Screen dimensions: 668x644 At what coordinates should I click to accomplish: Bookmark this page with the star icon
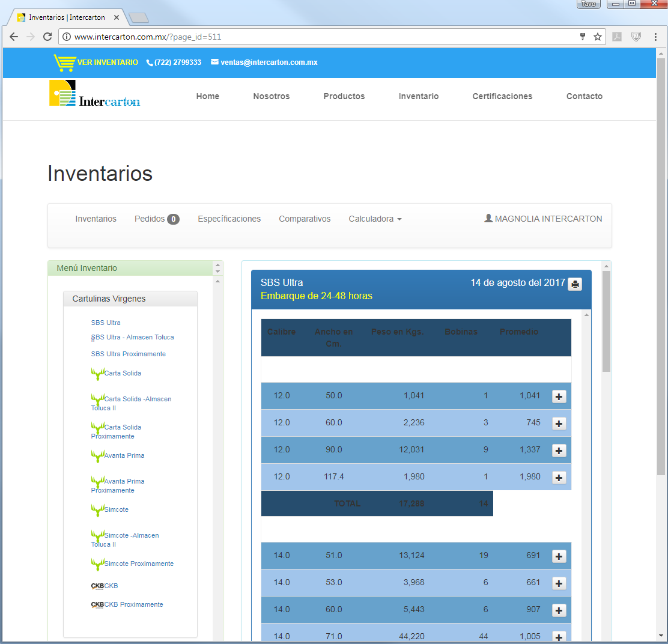[597, 37]
